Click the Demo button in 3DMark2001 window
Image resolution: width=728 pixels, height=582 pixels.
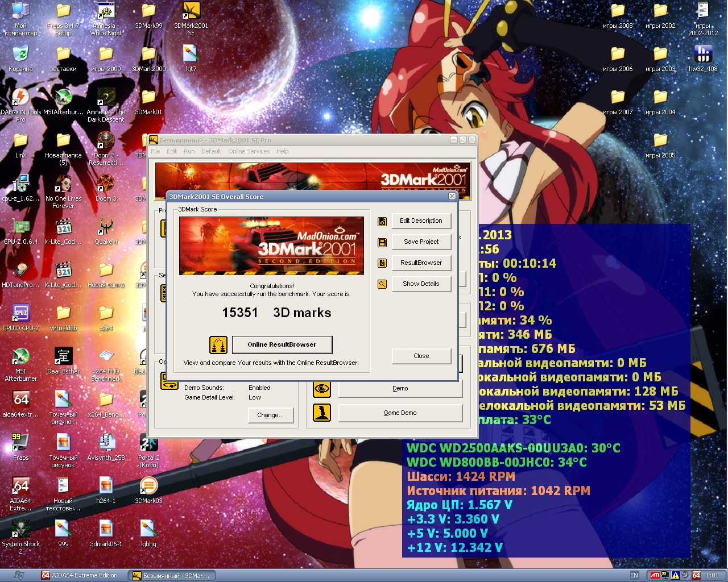pos(400,389)
